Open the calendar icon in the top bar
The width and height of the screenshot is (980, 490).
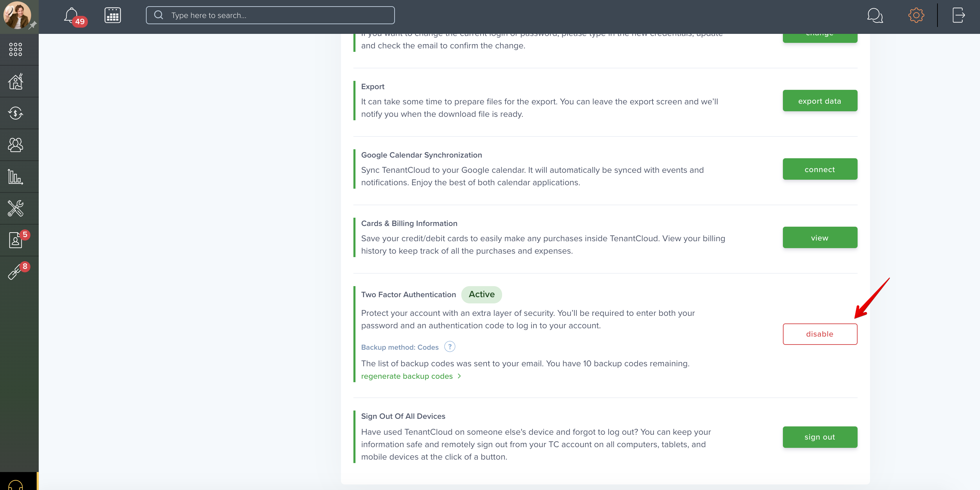click(113, 15)
